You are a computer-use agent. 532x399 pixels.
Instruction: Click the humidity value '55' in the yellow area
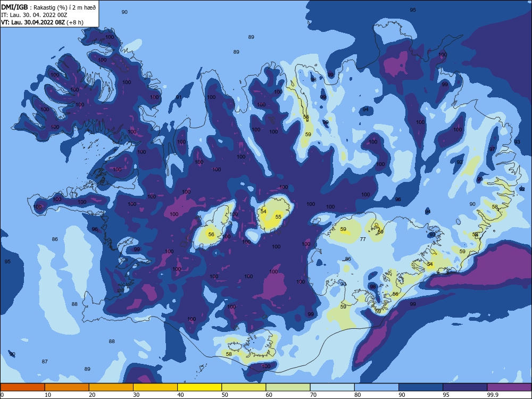point(278,217)
